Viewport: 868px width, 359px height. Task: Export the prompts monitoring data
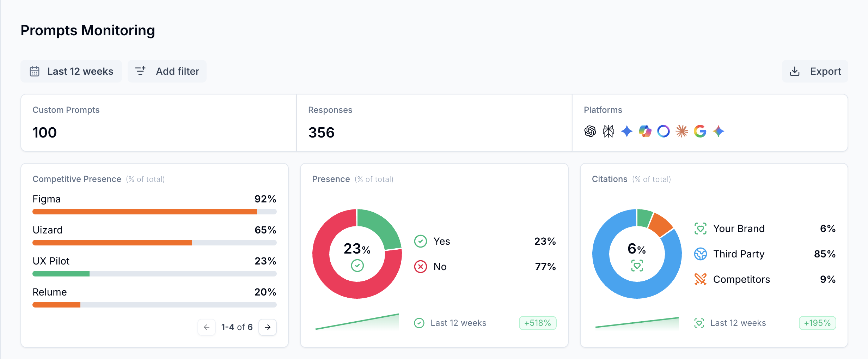815,71
